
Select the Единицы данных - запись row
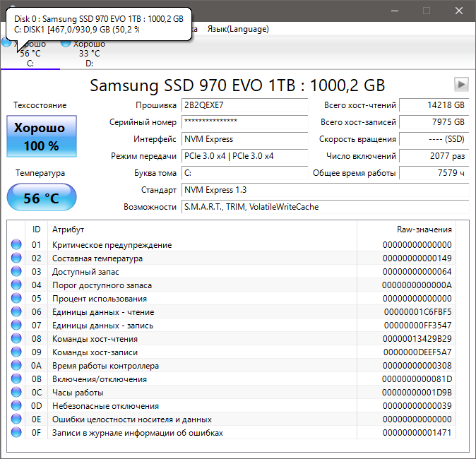[232, 325]
